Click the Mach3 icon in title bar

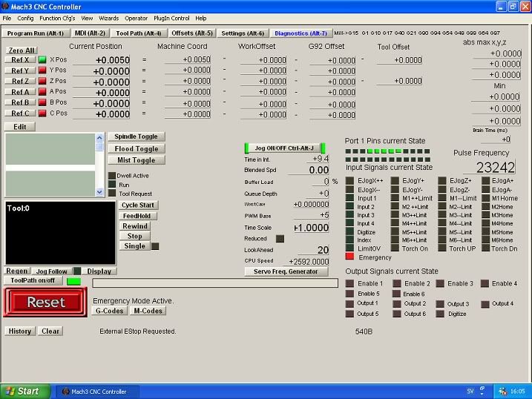(x=5, y=7)
